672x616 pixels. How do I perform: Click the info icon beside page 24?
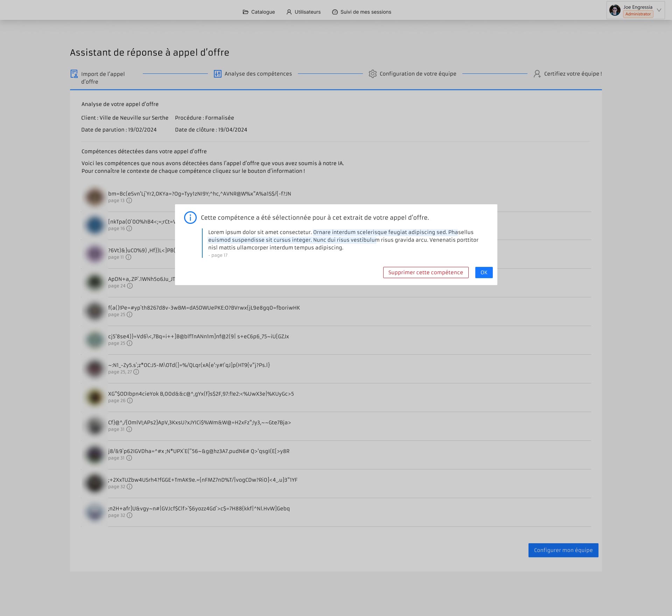click(x=130, y=286)
